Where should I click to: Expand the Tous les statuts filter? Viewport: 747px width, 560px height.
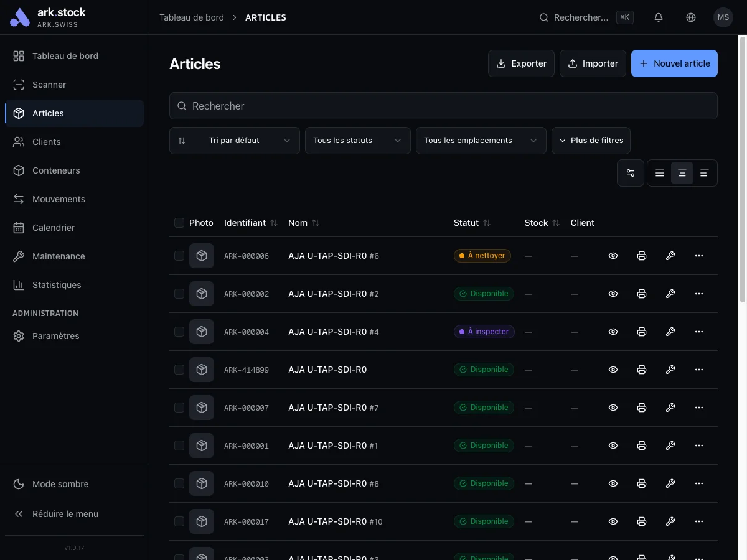(357, 140)
